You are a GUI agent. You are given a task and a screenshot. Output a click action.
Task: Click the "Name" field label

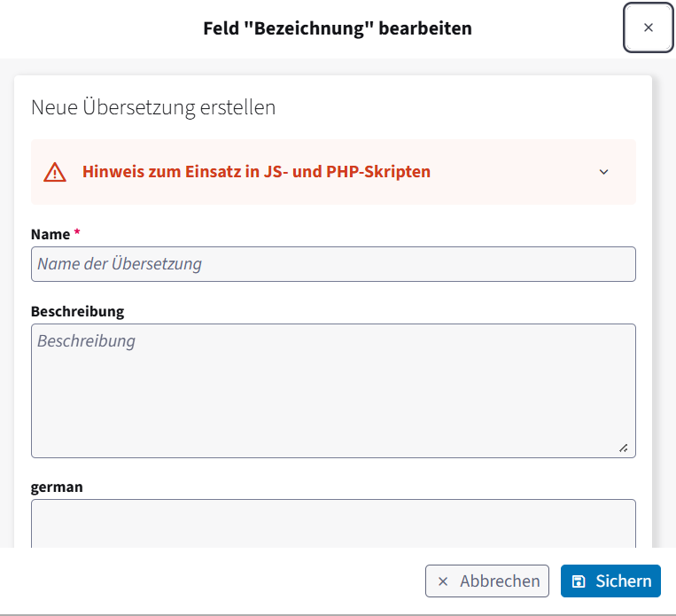(50, 234)
